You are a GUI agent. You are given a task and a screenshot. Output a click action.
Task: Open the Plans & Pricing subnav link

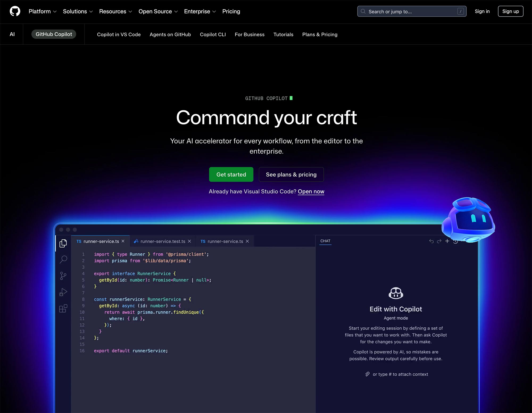(320, 35)
